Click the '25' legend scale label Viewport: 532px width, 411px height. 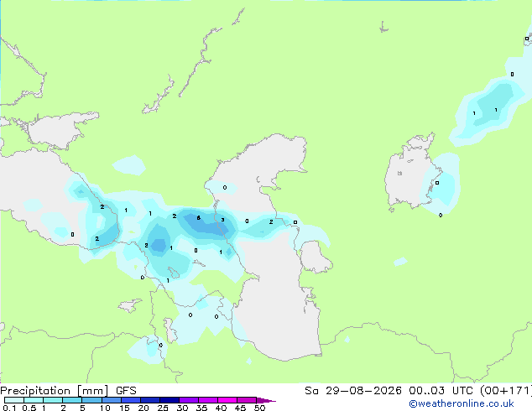click(163, 408)
